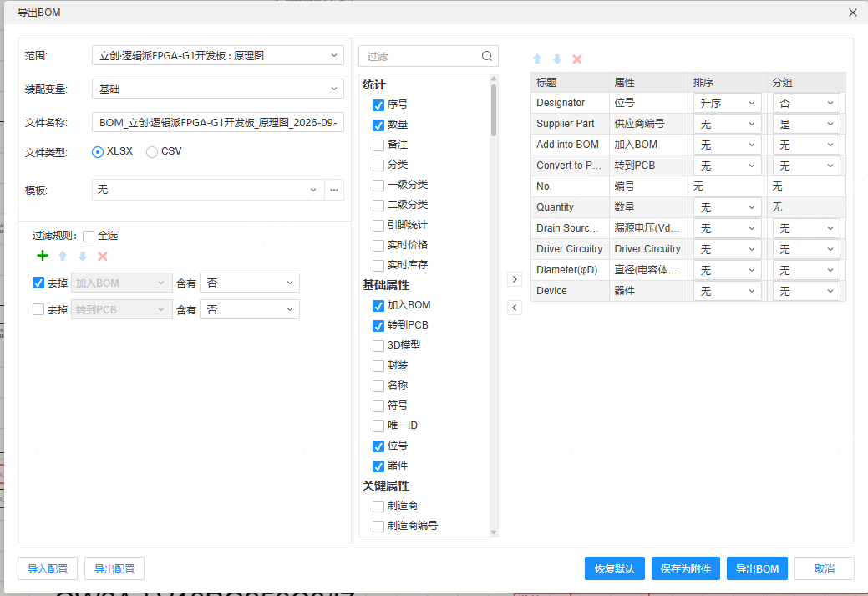Image resolution: width=868 pixels, height=596 pixels.
Task: Open Device row grouping dropdown
Action: (806, 291)
